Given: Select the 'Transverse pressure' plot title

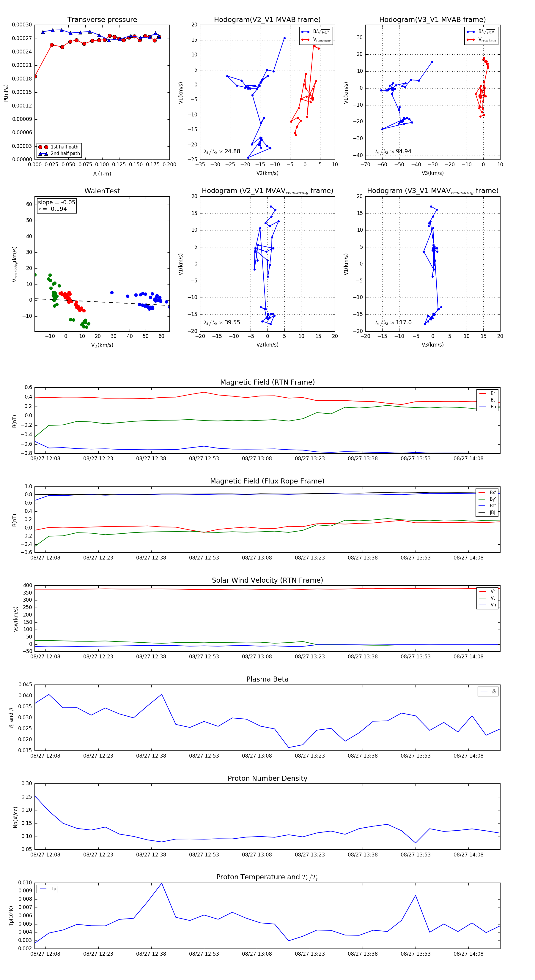Looking at the screenshot, I should pyautogui.click(x=102, y=20).
